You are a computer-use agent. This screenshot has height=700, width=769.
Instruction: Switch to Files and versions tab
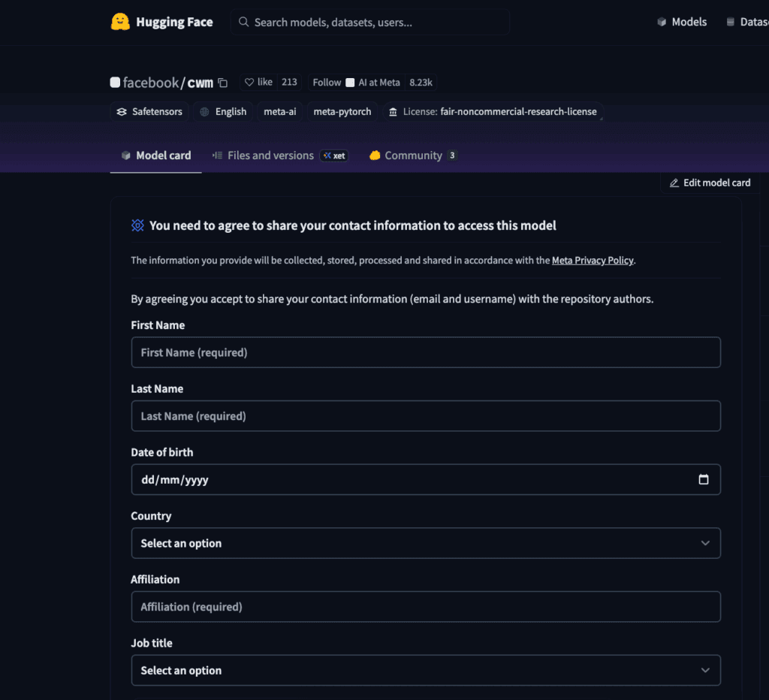270,155
